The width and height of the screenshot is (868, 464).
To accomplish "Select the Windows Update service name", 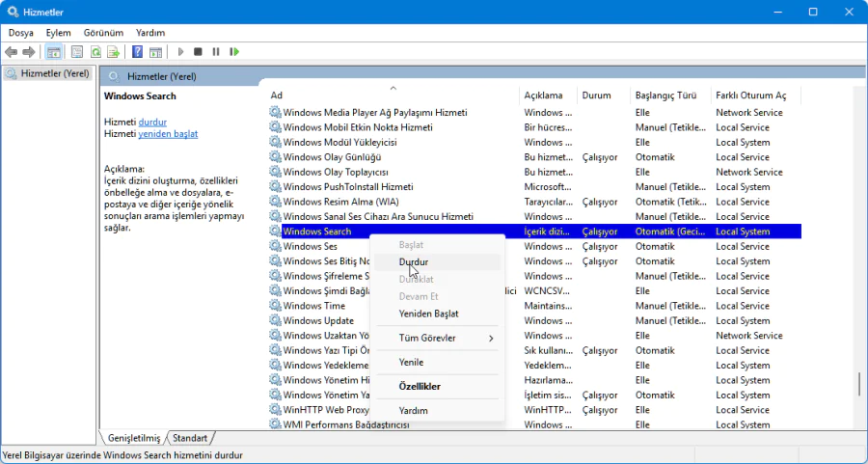I will (x=318, y=320).
